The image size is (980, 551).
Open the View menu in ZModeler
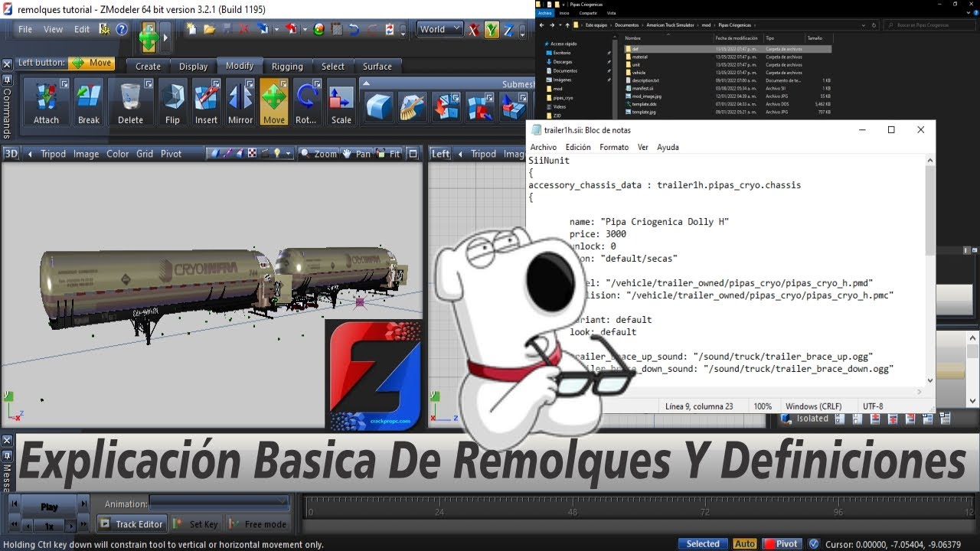click(x=54, y=29)
